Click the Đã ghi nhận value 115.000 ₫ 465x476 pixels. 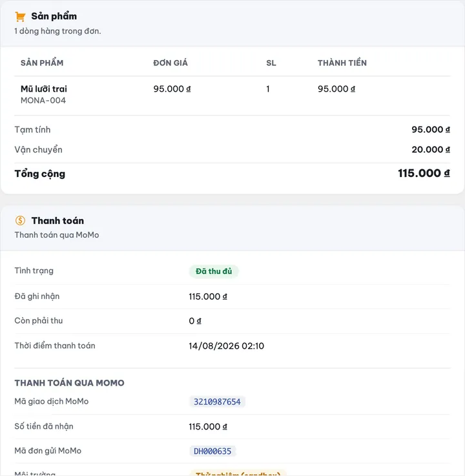208,296
